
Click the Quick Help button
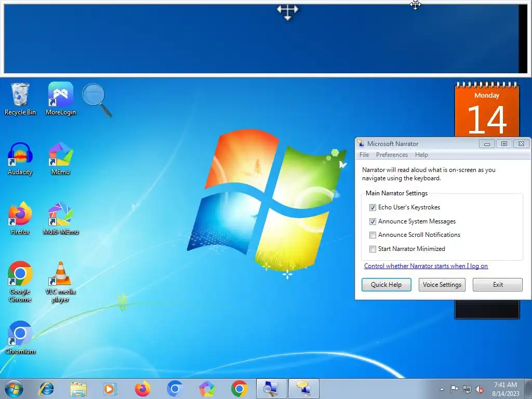tap(386, 285)
